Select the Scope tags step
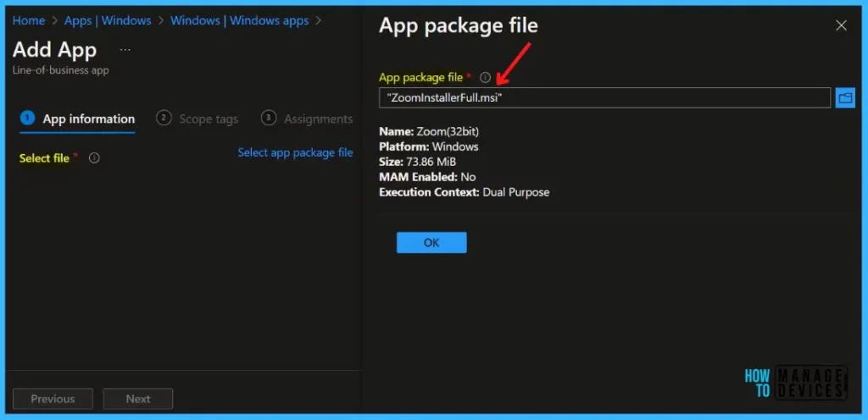This screenshot has height=420, width=868. pyautogui.click(x=197, y=119)
